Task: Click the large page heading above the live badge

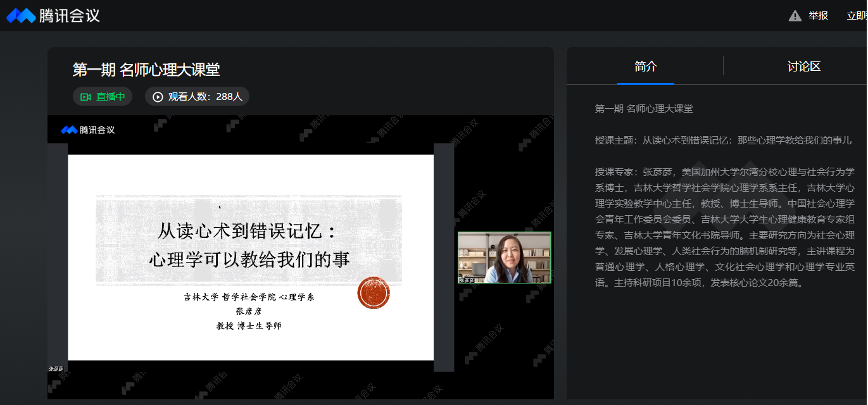Action: [146, 70]
